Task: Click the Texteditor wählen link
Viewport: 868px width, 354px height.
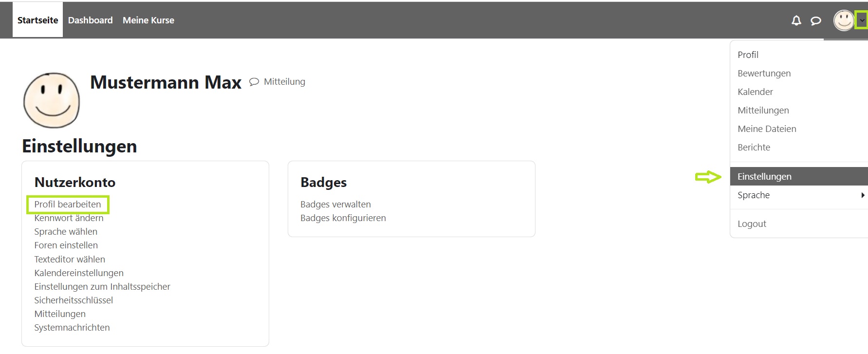Action: [70, 259]
